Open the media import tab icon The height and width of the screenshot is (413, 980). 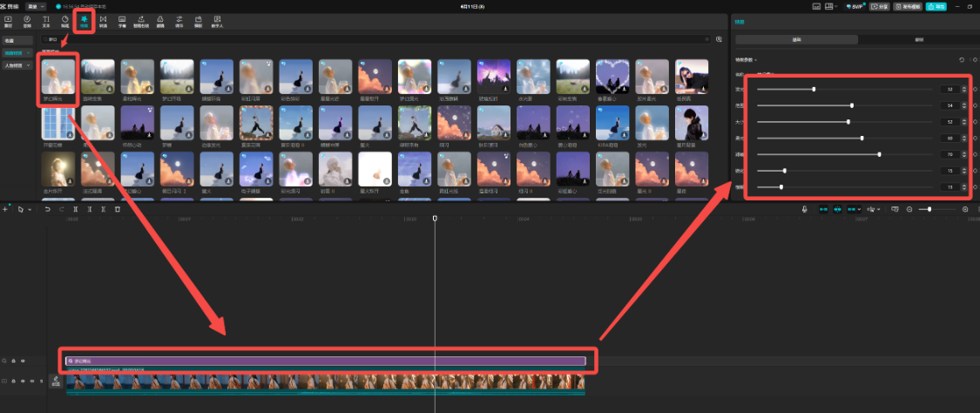(x=8, y=22)
